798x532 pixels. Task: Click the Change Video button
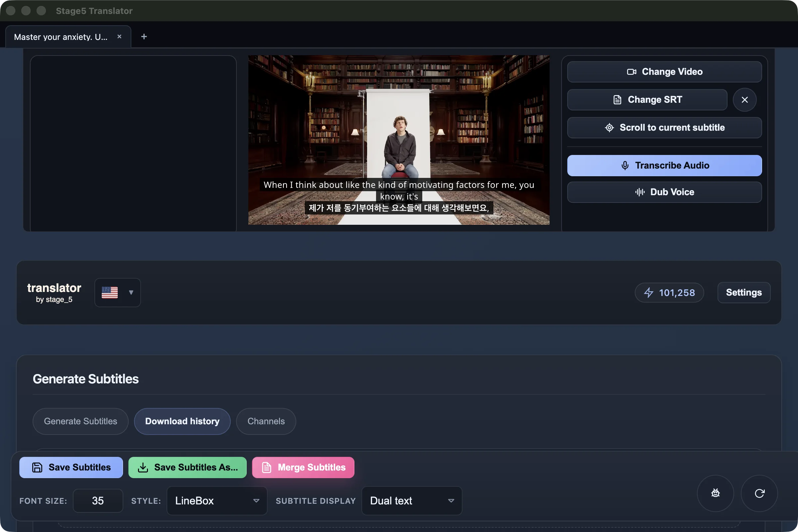pos(664,71)
